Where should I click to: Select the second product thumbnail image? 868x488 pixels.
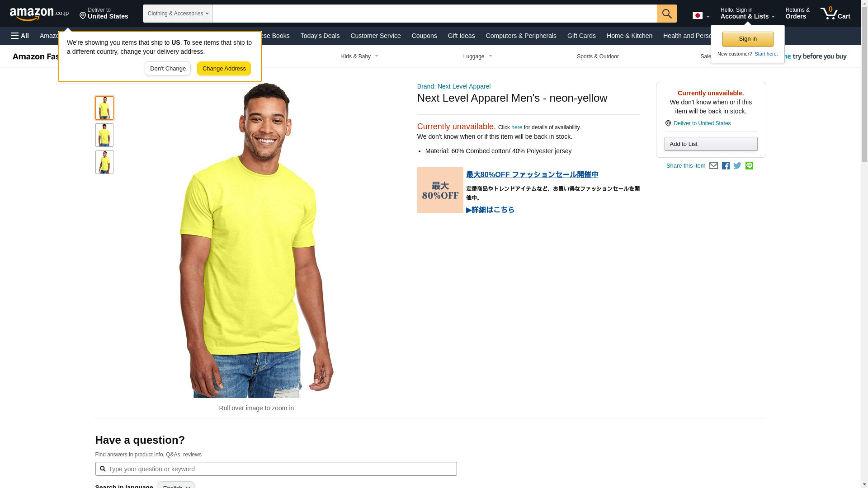(x=104, y=135)
